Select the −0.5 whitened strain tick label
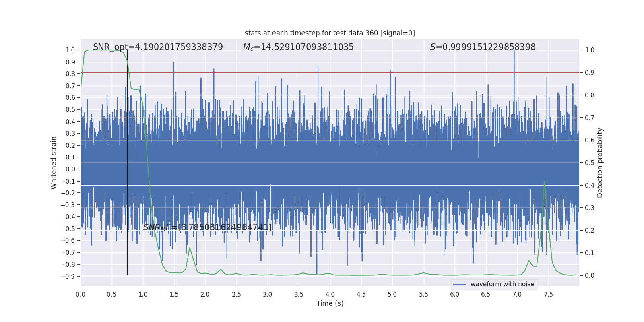644x322 pixels. (x=68, y=229)
